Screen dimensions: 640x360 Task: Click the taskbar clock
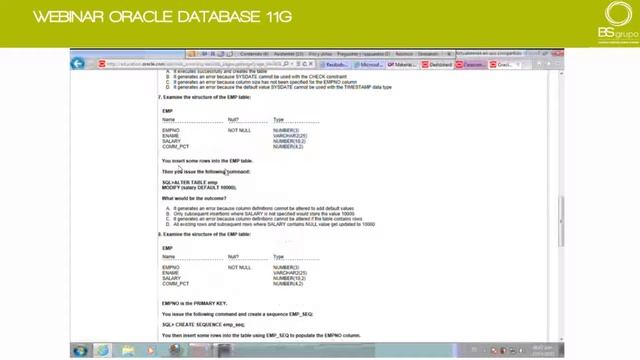click(542, 350)
